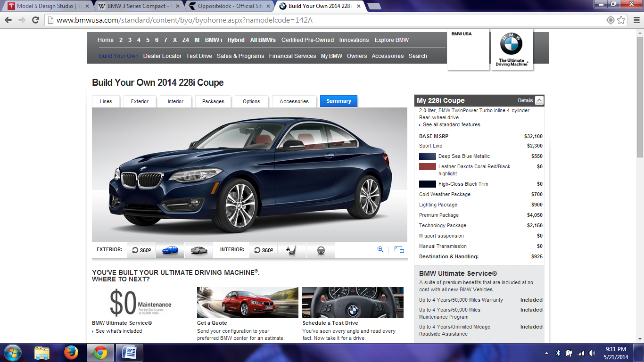Open Microsoft Word from taskbar
Screen dimensions: 644x362
click(x=129, y=353)
